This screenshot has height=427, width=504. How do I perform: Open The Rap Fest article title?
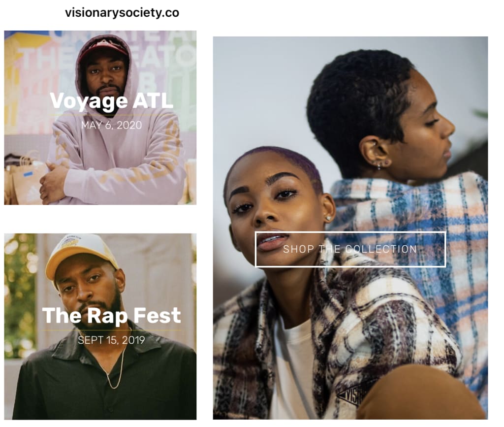(112, 315)
